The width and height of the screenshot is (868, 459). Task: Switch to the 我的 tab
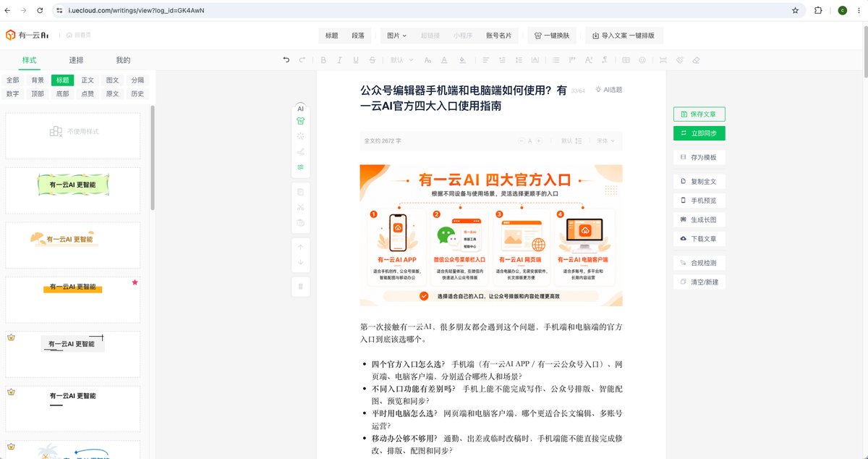coord(123,60)
